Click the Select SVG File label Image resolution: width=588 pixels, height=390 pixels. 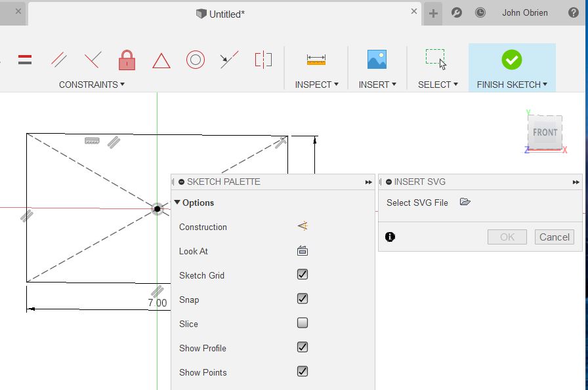pos(417,203)
